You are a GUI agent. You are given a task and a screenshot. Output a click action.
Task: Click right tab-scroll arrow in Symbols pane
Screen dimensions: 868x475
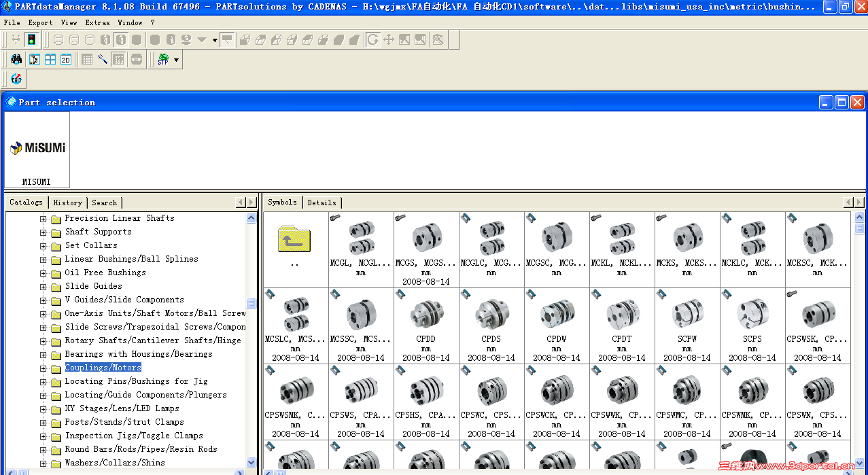859,203
